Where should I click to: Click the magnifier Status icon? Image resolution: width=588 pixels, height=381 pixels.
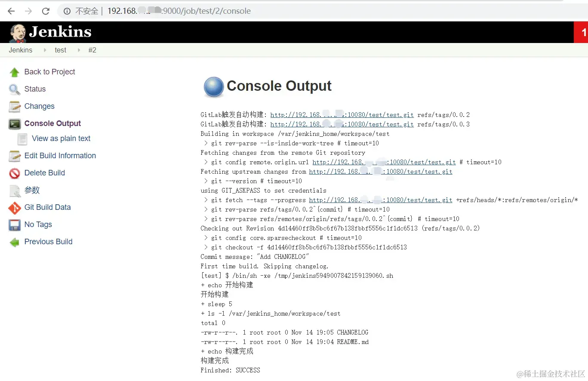pos(15,89)
